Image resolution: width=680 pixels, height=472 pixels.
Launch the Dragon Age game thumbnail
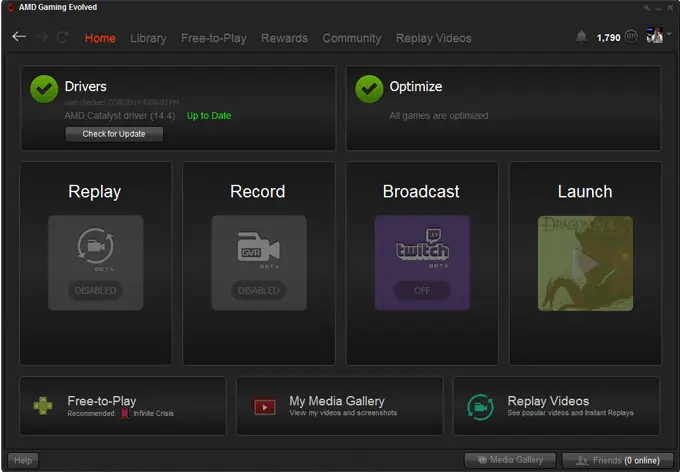pos(585,263)
